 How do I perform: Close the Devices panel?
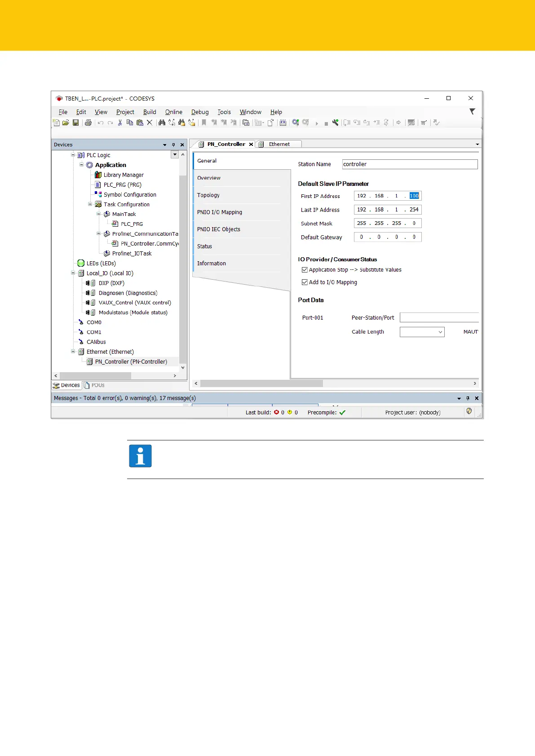[182, 145]
